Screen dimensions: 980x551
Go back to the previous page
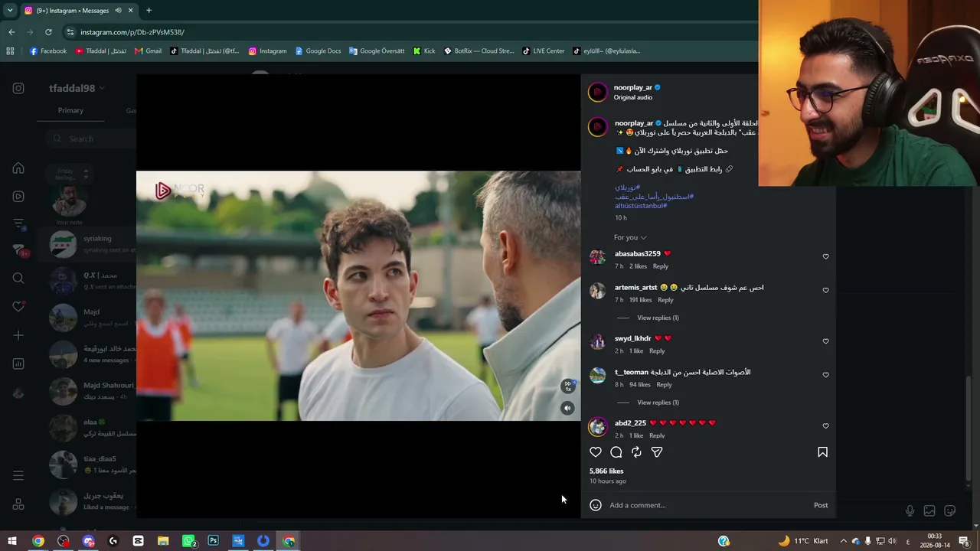point(11,32)
